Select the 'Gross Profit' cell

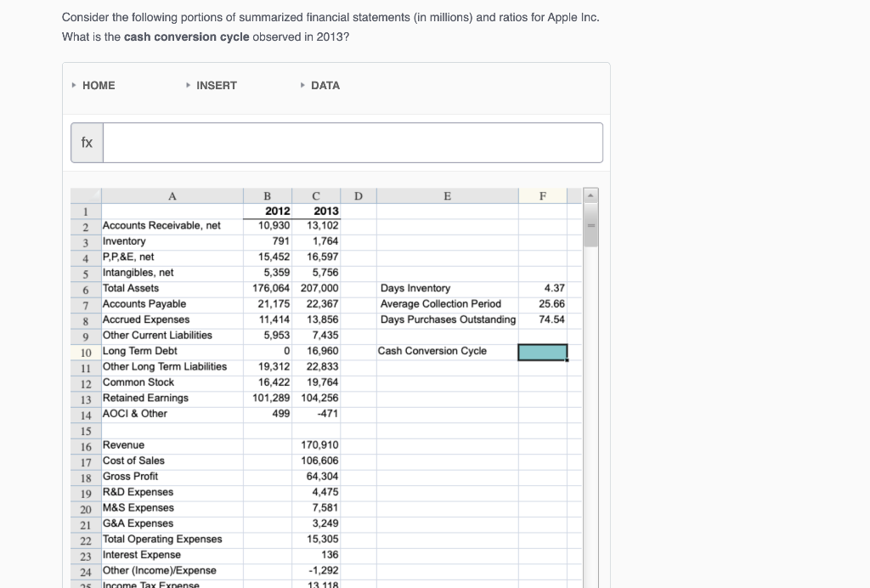tap(172, 477)
